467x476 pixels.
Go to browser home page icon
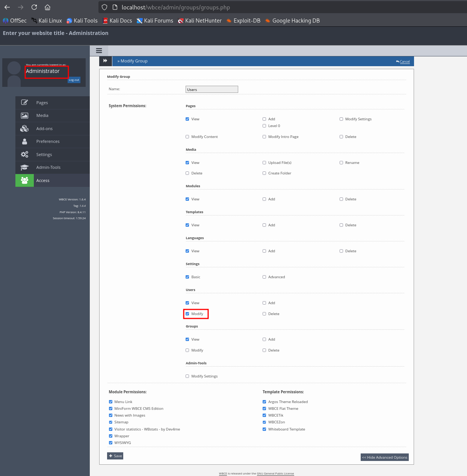(x=47, y=7)
